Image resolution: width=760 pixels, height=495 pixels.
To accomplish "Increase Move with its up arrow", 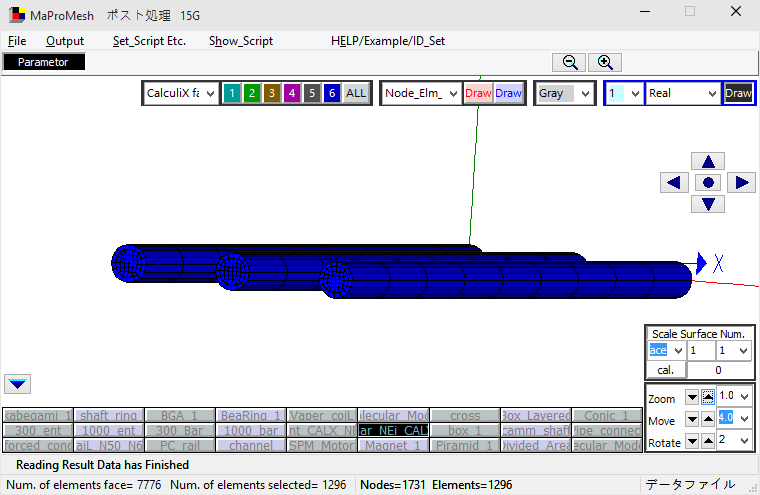I will point(708,418).
